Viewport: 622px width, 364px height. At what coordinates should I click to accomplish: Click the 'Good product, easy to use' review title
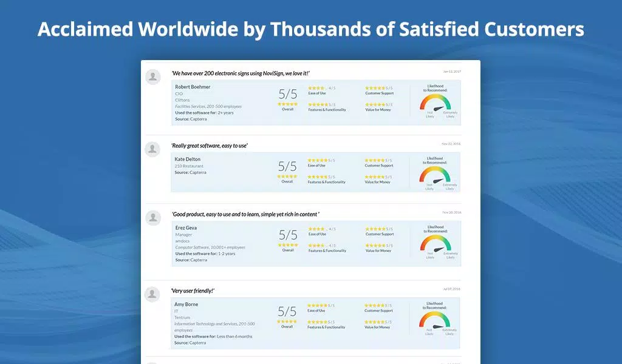245,214
